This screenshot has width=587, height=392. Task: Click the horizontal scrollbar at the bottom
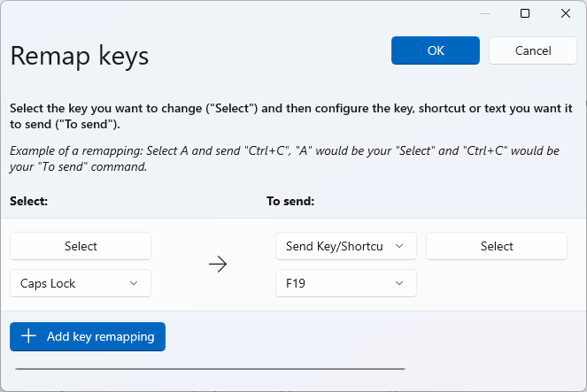pyautogui.click(x=210, y=369)
